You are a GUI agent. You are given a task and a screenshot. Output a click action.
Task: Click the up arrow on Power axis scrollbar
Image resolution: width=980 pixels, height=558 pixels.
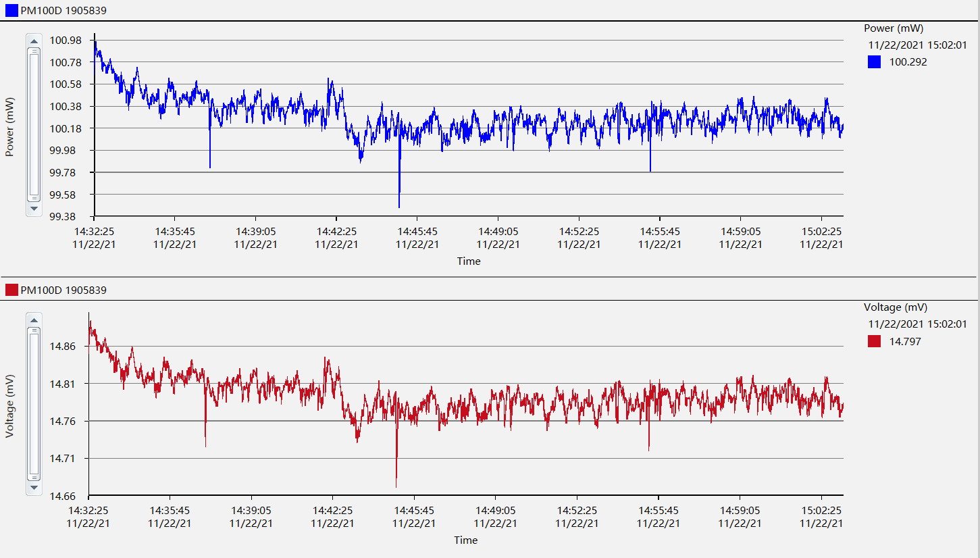point(34,42)
